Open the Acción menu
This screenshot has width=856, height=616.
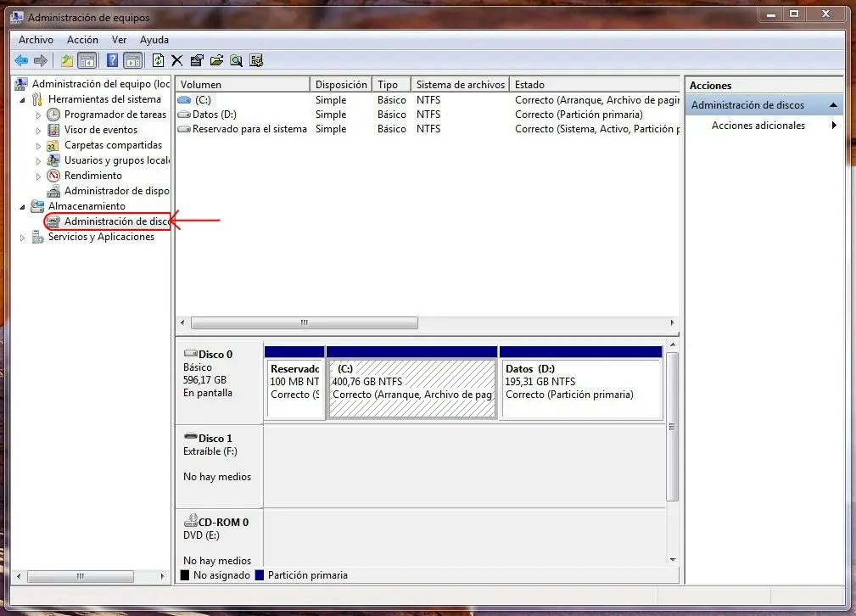(x=82, y=40)
